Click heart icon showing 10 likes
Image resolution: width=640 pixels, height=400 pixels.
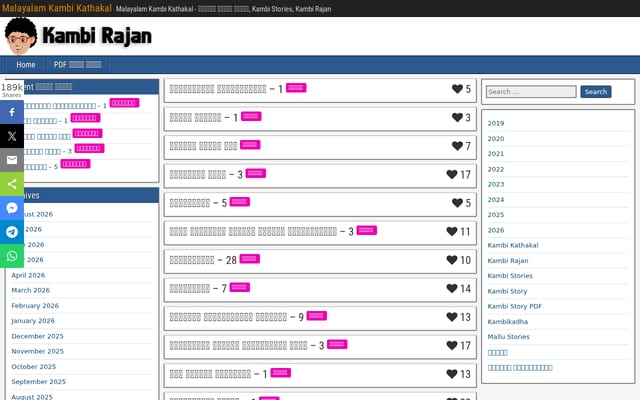[452, 260]
